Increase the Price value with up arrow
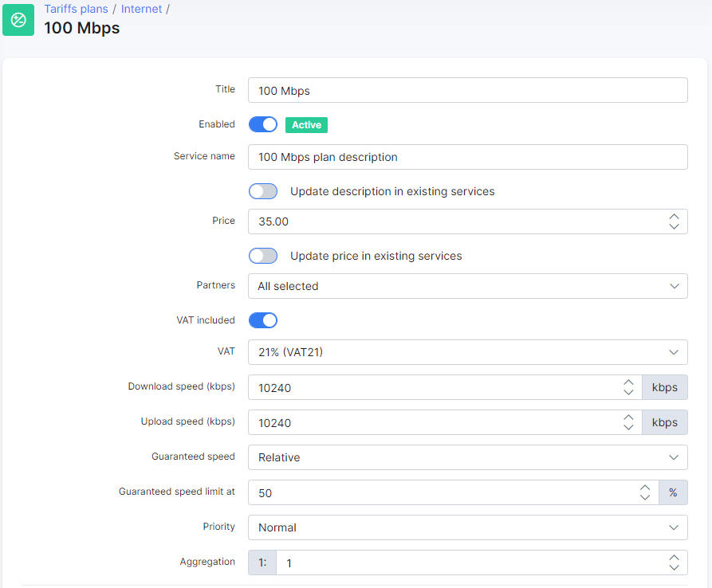712x588 pixels. click(674, 216)
